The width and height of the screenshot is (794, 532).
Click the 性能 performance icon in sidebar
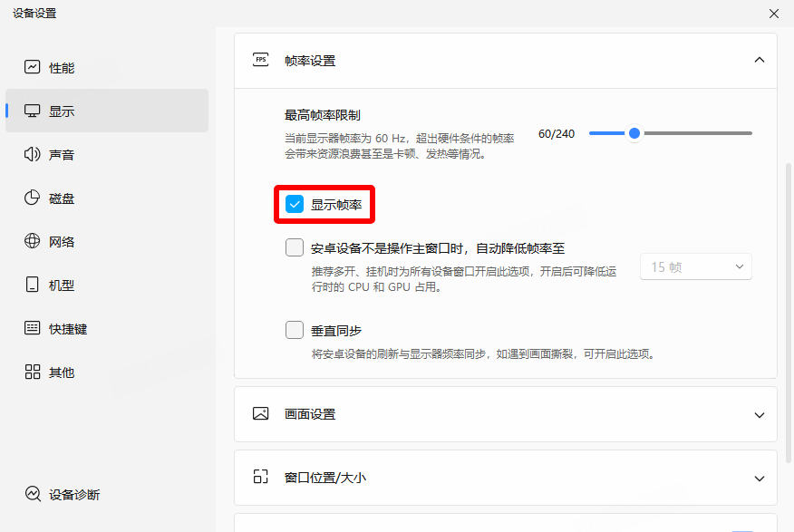tap(33, 67)
